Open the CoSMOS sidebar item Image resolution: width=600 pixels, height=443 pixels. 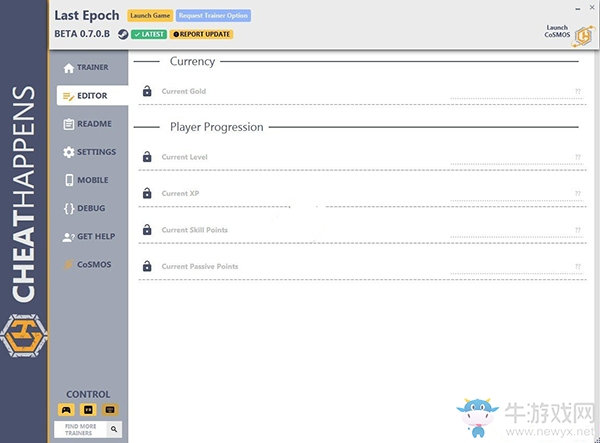(x=88, y=264)
